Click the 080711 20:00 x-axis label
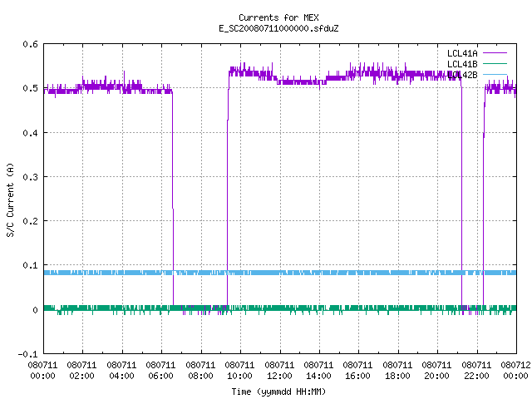532x399 pixels. point(436,371)
